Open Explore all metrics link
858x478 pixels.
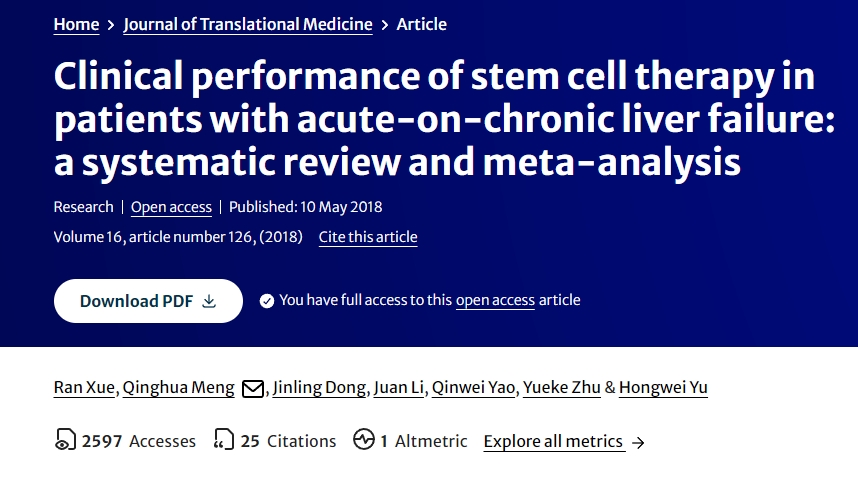(x=553, y=441)
